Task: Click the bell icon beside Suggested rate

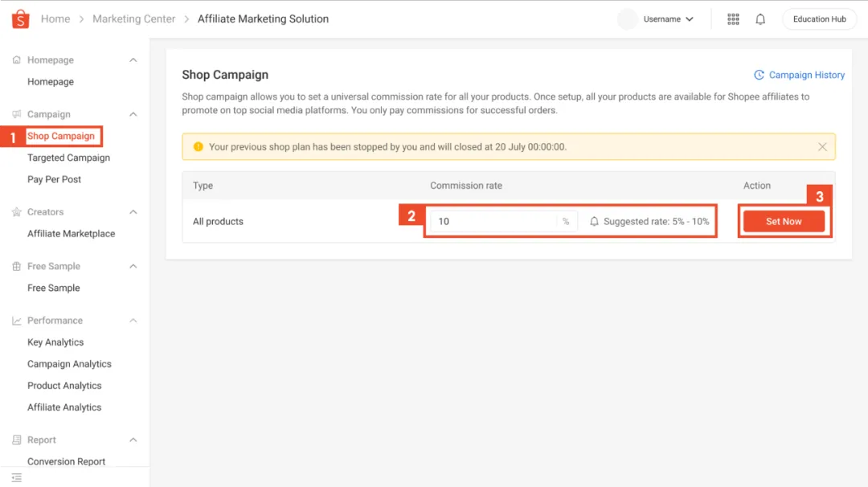Action: [x=594, y=221]
